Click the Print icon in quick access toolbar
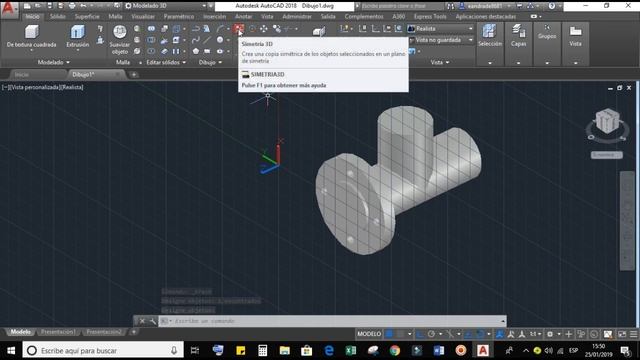640x360 pixels. pos(72,6)
